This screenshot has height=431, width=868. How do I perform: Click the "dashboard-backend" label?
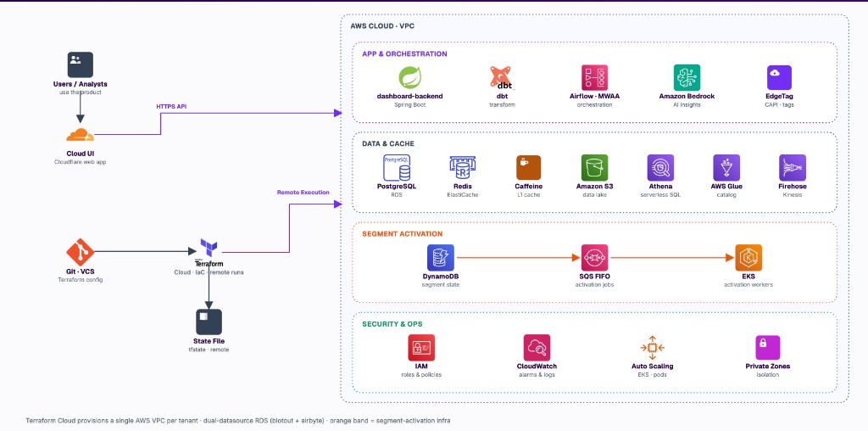click(x=409, y=97)
